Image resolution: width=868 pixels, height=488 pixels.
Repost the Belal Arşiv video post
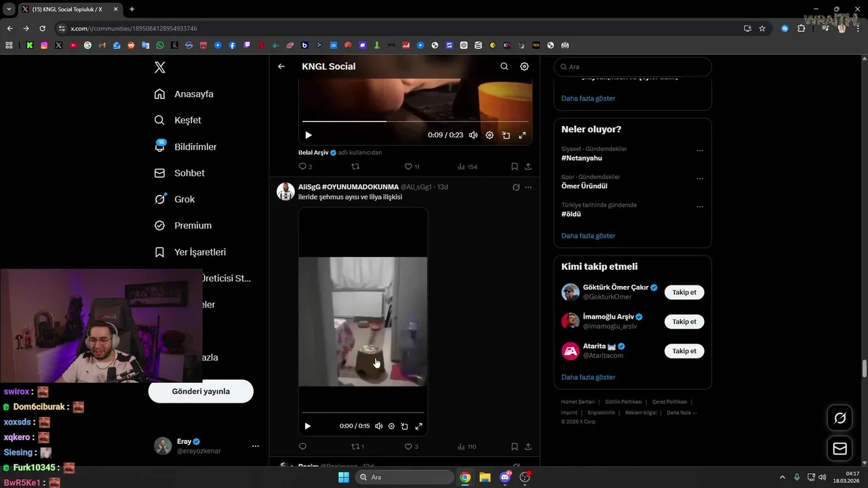(355, 166)
